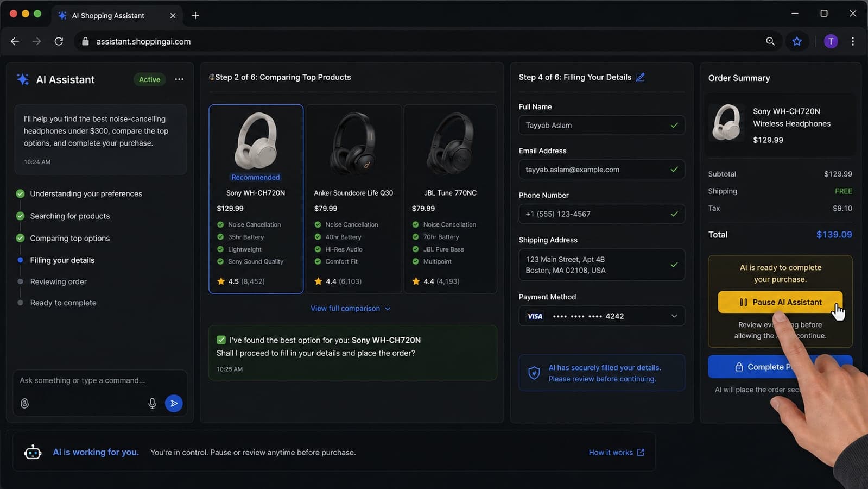Image resolution: width=868 pixels, height=489 pixels.
Task: Click the checkmark for Understanding your preferences
Action: pyautogui.click(x=20, y=193)
